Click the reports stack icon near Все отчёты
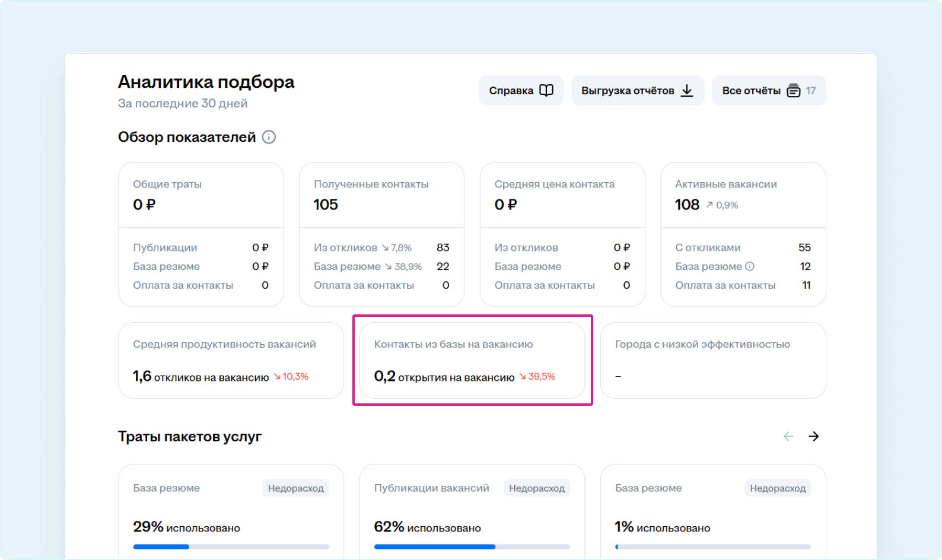The image size is (942, 560). pos(793,91)
